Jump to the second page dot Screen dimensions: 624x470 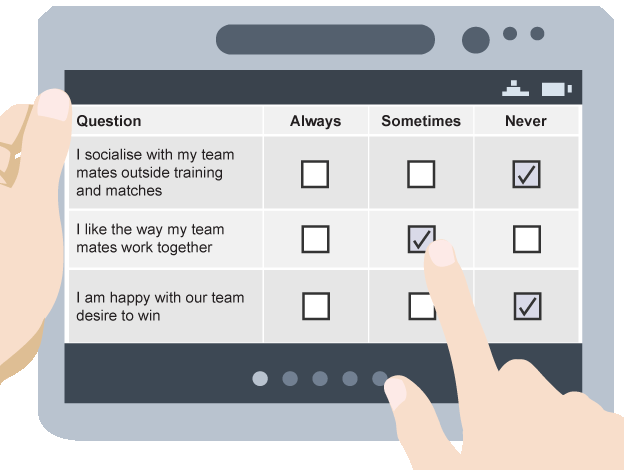point(290,378)
